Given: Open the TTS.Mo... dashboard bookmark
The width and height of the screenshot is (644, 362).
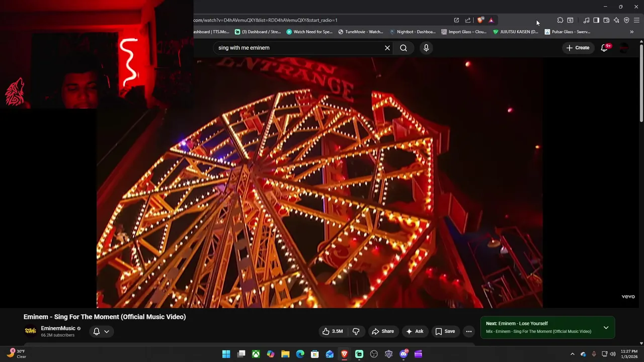Looking at the screenshot, I should click(x=211, y=32).
